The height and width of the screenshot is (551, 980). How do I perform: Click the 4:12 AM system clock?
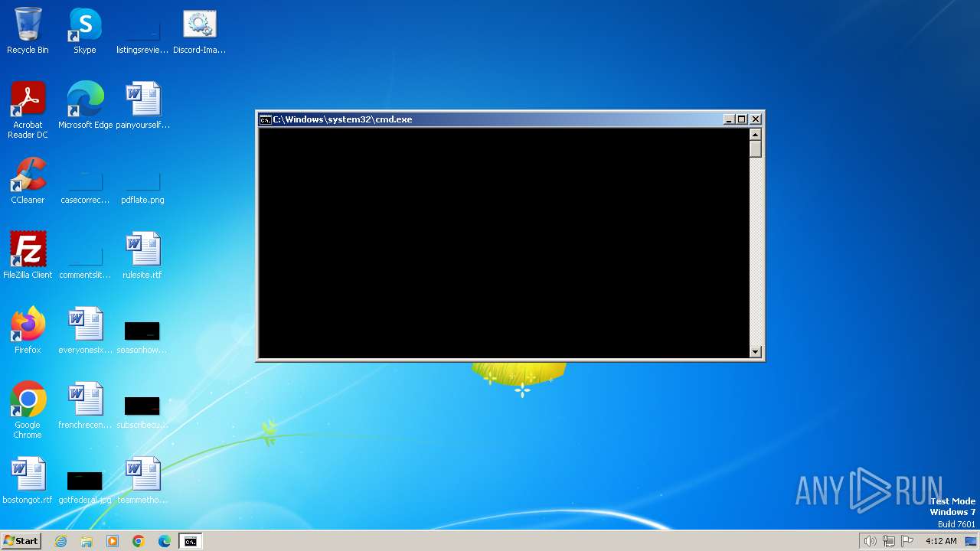click(941, 541)
